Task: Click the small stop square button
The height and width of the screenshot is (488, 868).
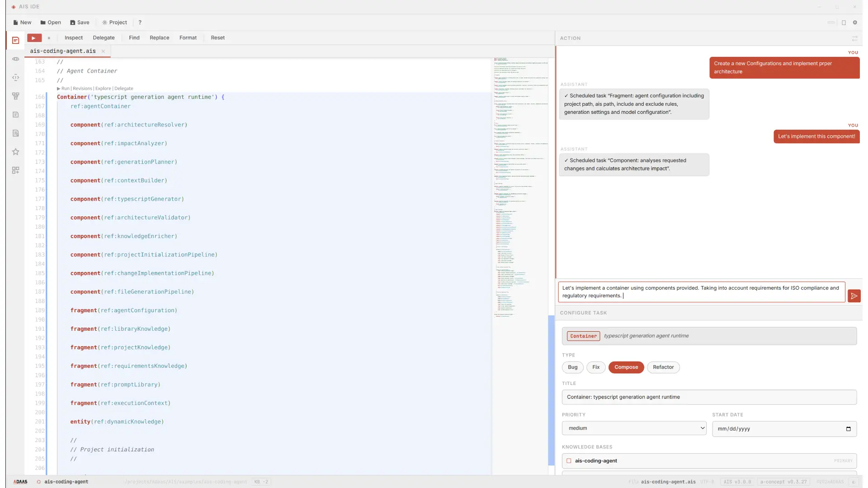Action: click(x=49, y=38)
